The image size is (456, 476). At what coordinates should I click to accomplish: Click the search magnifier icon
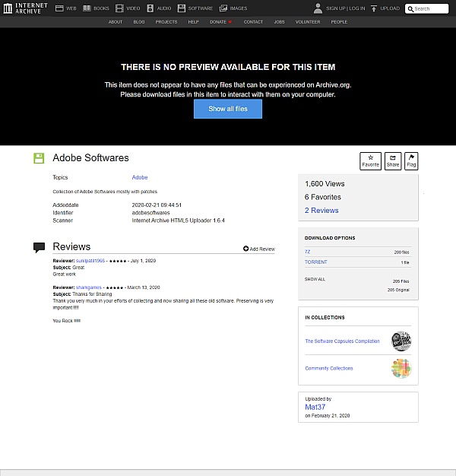point(410,9)
